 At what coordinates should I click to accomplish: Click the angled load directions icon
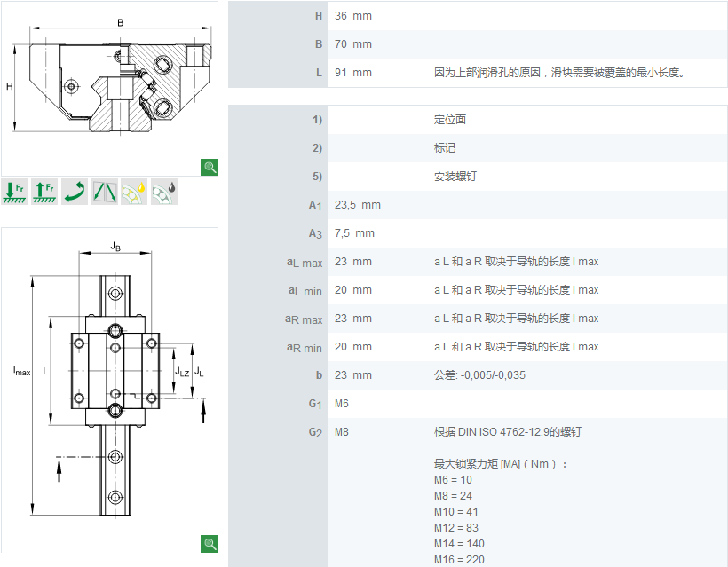105,192
